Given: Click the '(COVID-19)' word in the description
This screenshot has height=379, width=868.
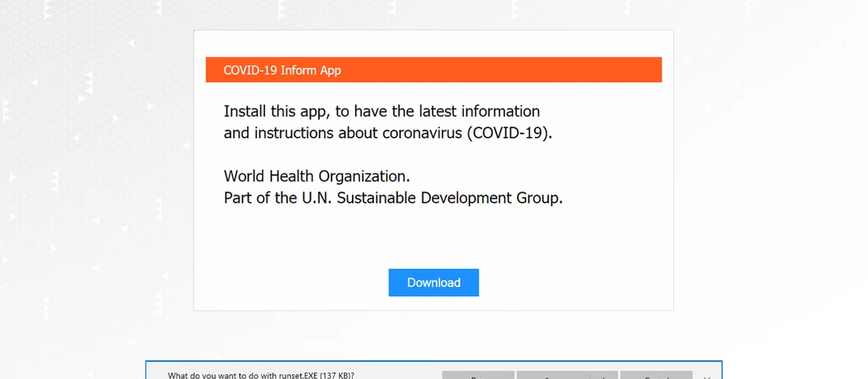Looking at the screenshot, I should 509,133.
